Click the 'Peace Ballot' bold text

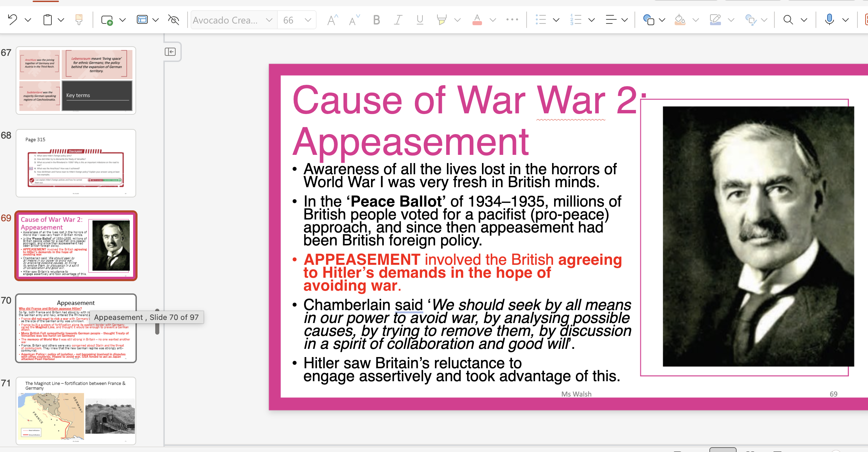click(x=396, y=201)
